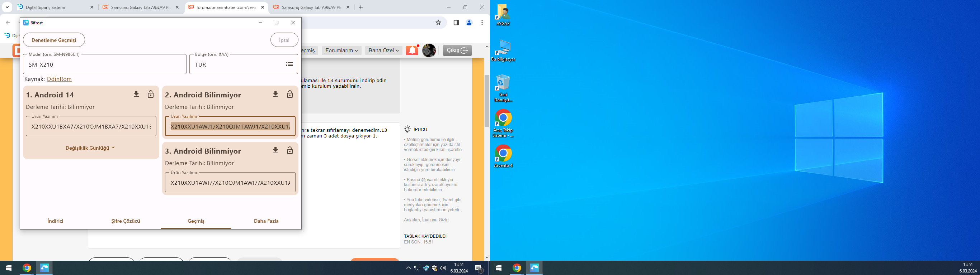The image size is (980, 275).
Task: Open Chrome three-dot menu
Action: click(x=482, y=23)
